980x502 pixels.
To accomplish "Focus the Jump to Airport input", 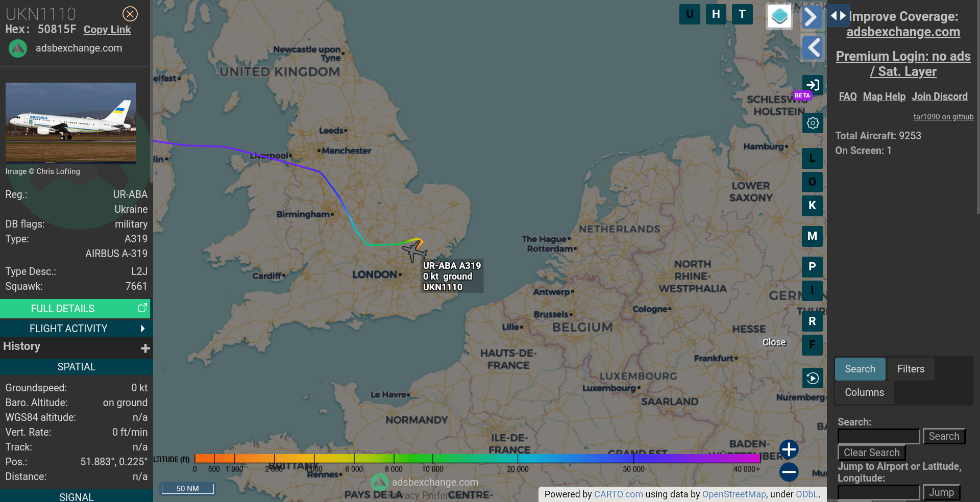I will point(878,492).
